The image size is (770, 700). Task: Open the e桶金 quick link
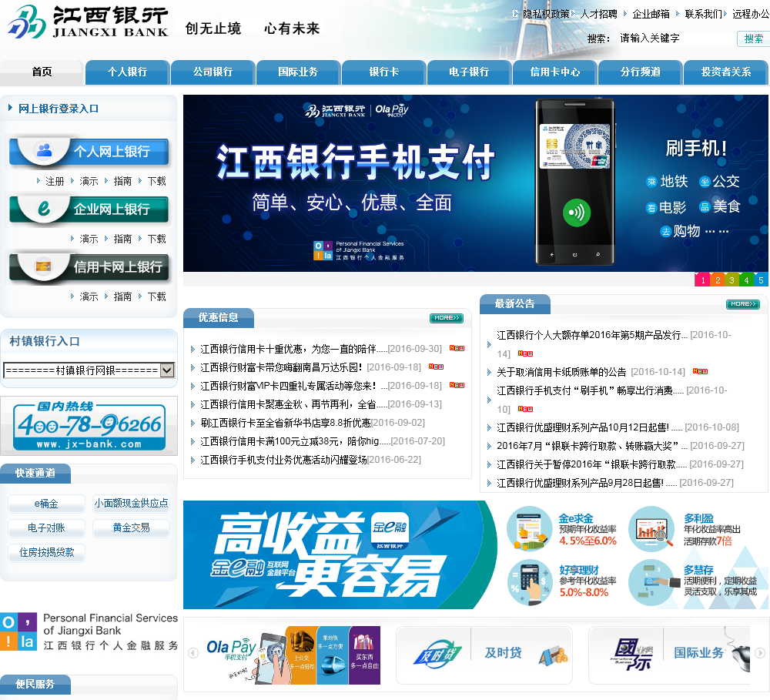pos(46,504)
